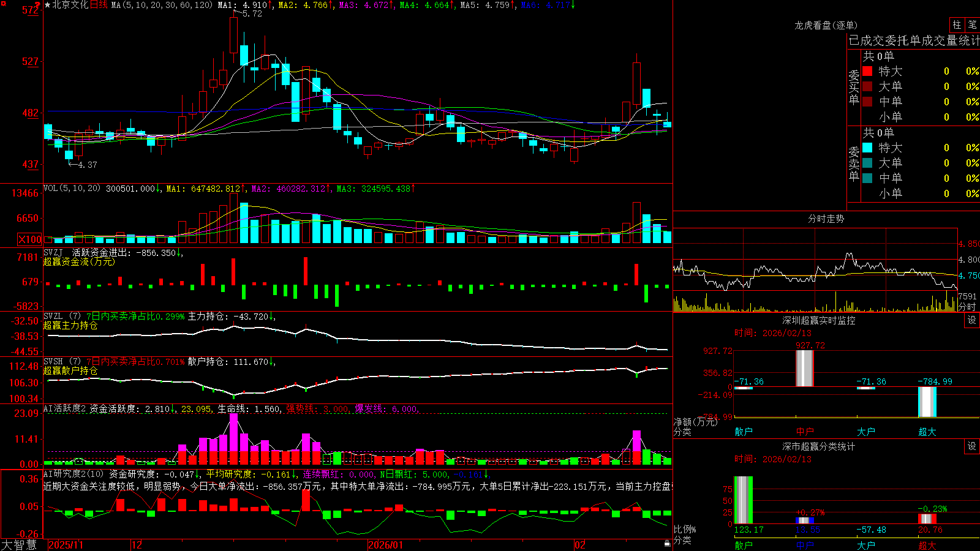Click the VOL(5,10,20) indicator label

72,189
